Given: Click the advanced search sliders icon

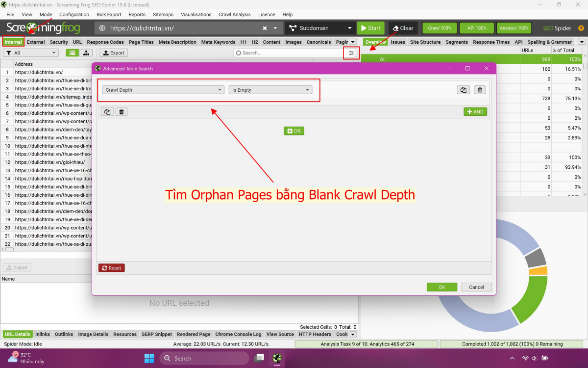Looking at the screenshot, I should [351, 53].
